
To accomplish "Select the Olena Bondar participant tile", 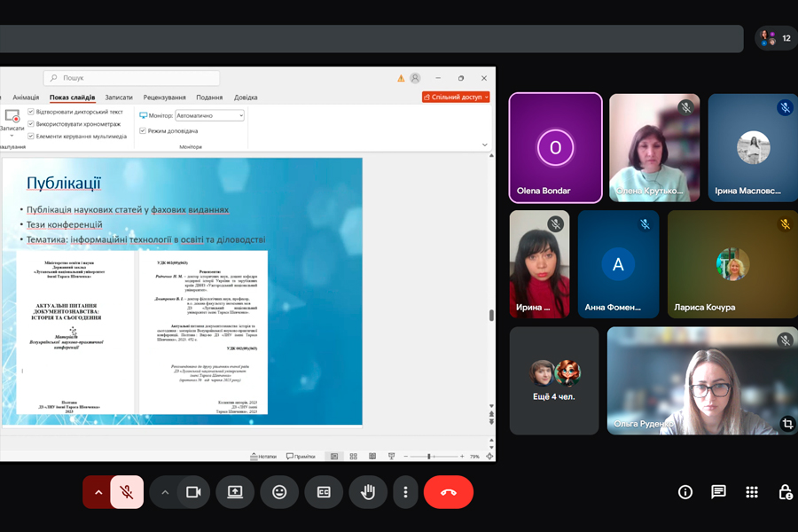I will 555,148.
